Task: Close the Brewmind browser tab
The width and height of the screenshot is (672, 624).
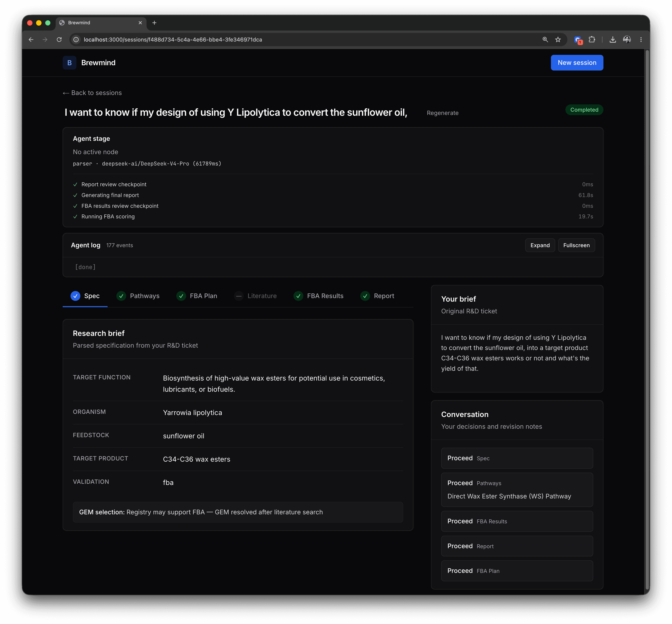Action: [140, 23]
